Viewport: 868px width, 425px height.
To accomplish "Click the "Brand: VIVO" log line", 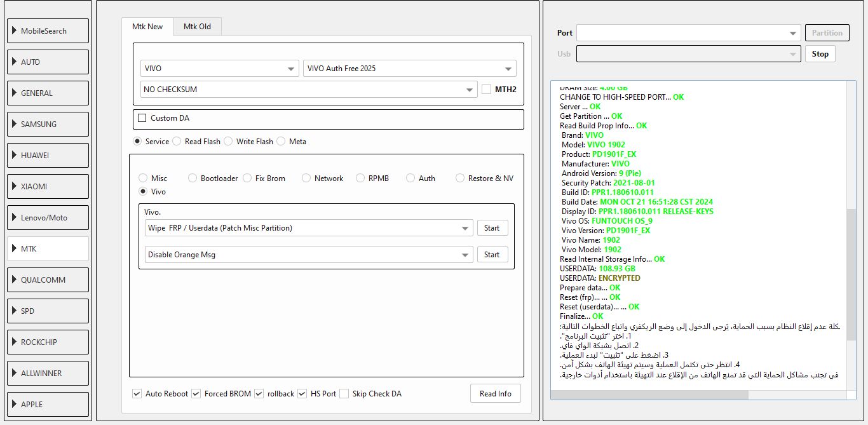I will tap(583, 135).
